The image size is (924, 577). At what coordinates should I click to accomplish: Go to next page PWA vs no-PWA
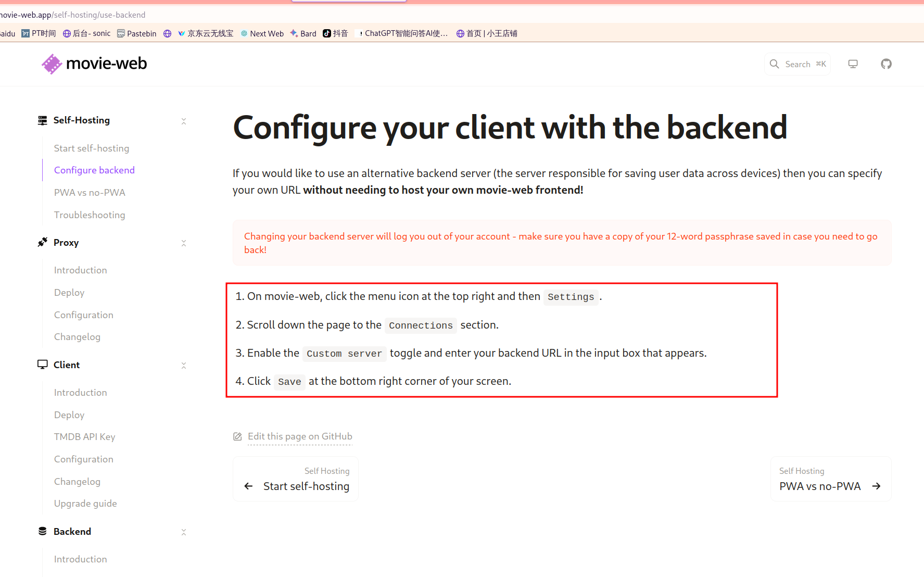pos(831,479)
